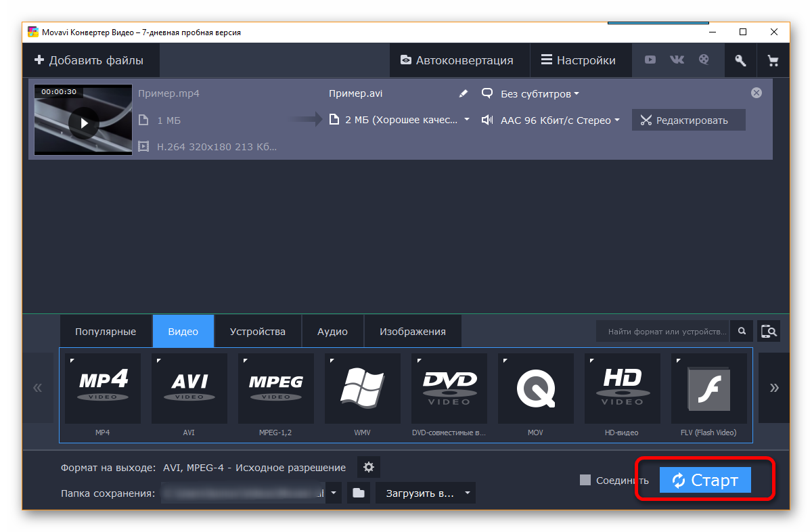
Task: Expand the output size quality dropdown
Action: (x=407, y=120)
